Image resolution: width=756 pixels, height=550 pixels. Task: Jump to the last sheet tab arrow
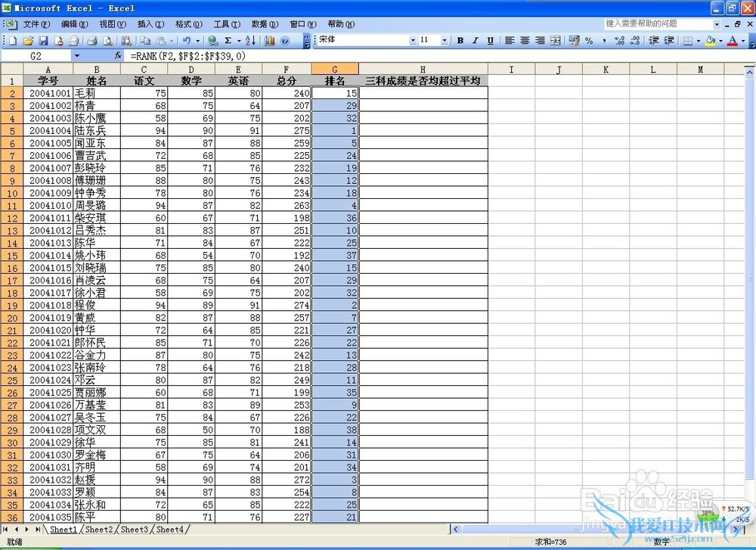[x=38, y=530]
